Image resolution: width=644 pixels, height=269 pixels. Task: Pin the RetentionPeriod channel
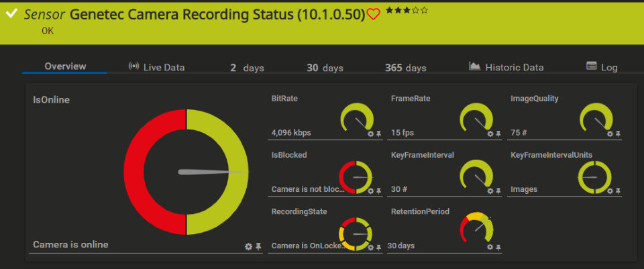pos(498,247)
